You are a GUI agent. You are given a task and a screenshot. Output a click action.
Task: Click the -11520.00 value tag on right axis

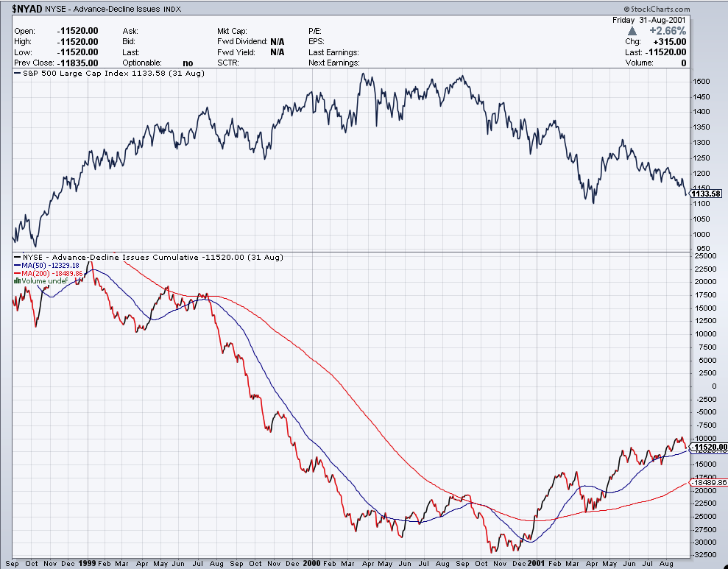(709, 447)
